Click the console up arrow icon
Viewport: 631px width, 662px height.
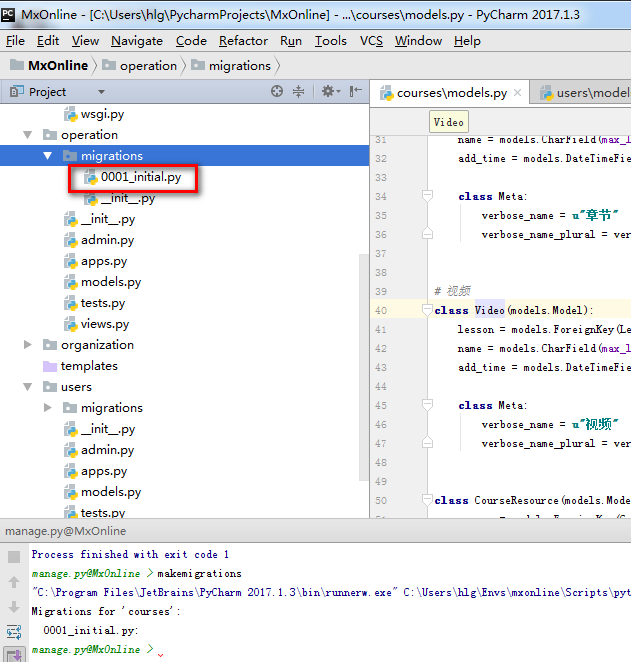(14, 582)
